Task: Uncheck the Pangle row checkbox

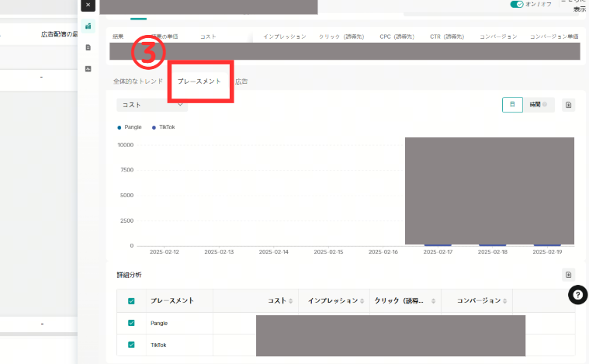Action: coord(131,323)
